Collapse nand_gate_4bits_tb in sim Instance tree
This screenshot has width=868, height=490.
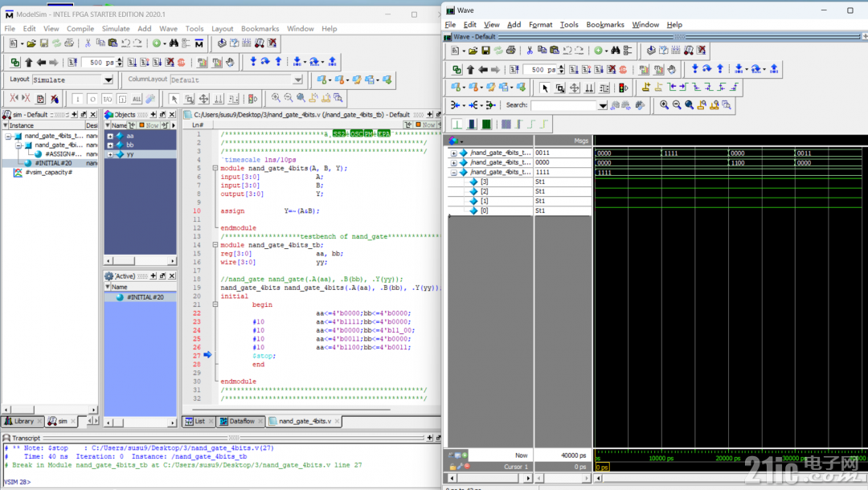[x=8, y=136]
